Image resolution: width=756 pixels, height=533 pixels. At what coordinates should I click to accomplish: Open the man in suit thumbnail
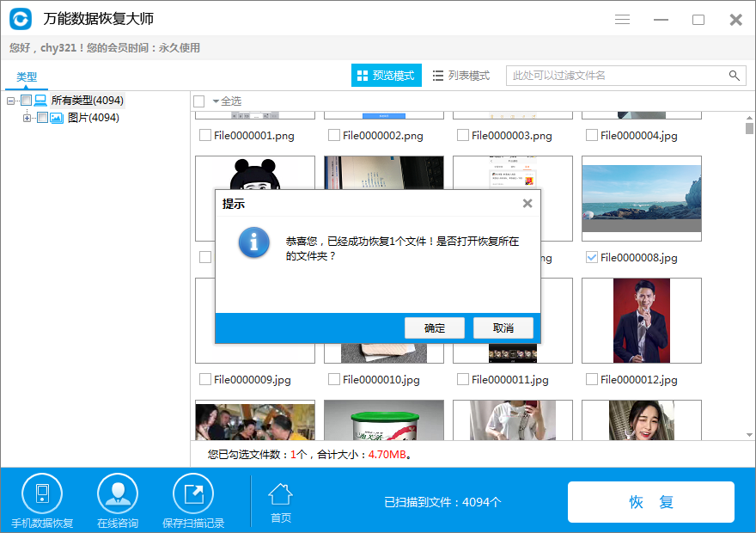point(642,321)
